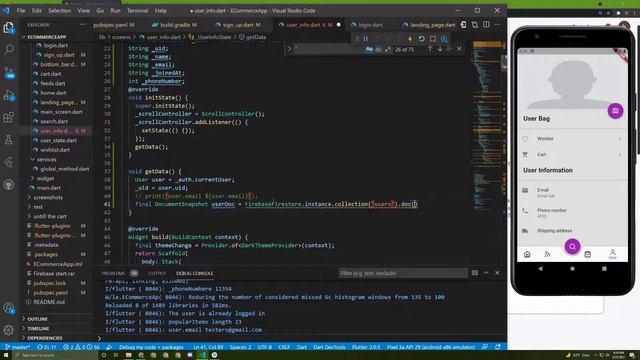
Task: Click Flutter 2.0.5 in status bar
Action: click(x=366, y=347)
